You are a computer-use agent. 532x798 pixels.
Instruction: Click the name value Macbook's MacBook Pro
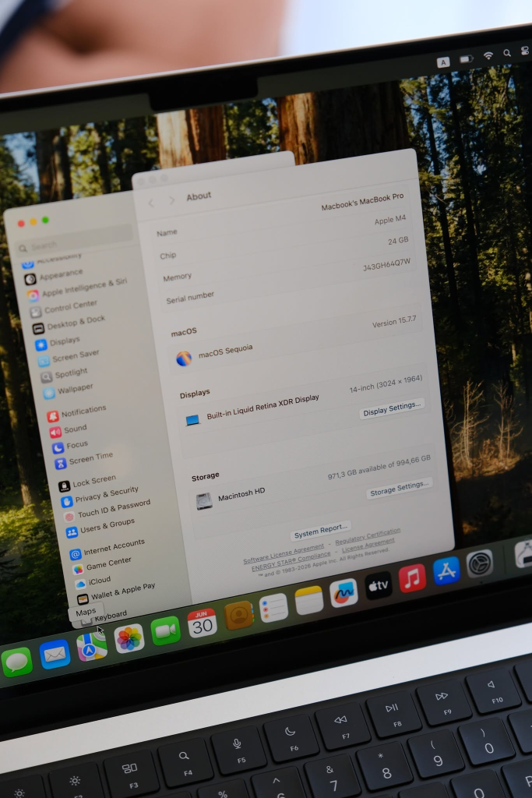coord(362,202)
